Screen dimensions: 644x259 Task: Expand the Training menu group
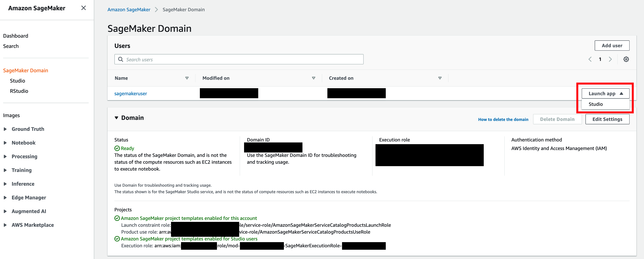click(5, 170)
